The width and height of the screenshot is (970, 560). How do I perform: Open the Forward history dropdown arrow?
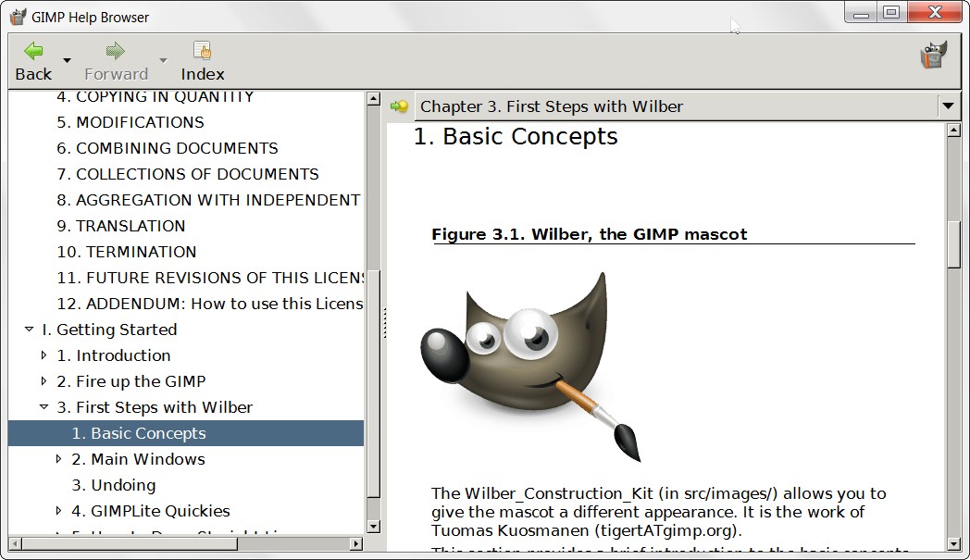(163, 60)
